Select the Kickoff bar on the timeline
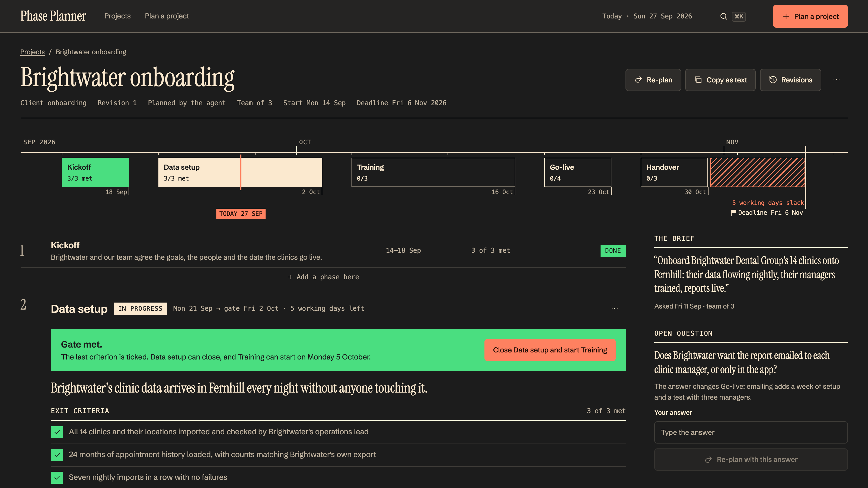This screenshot has width=868, height=488. click(x=95, y=172)
